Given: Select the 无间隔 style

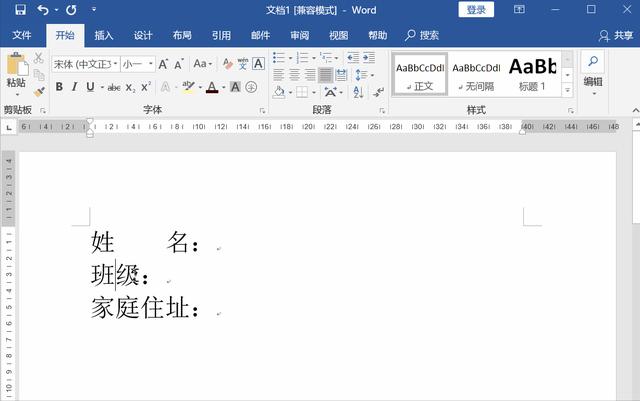Looking at the screenshot, I should [476, 75].
